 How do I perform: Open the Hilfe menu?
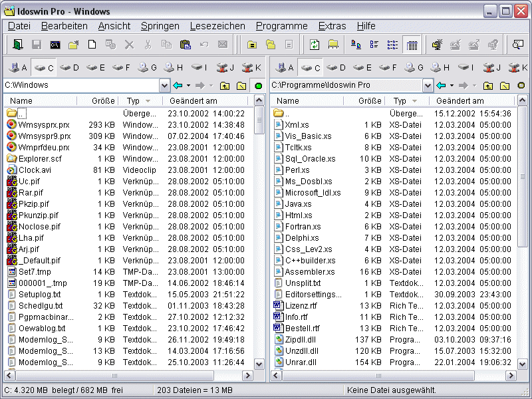tap(366, 26)
